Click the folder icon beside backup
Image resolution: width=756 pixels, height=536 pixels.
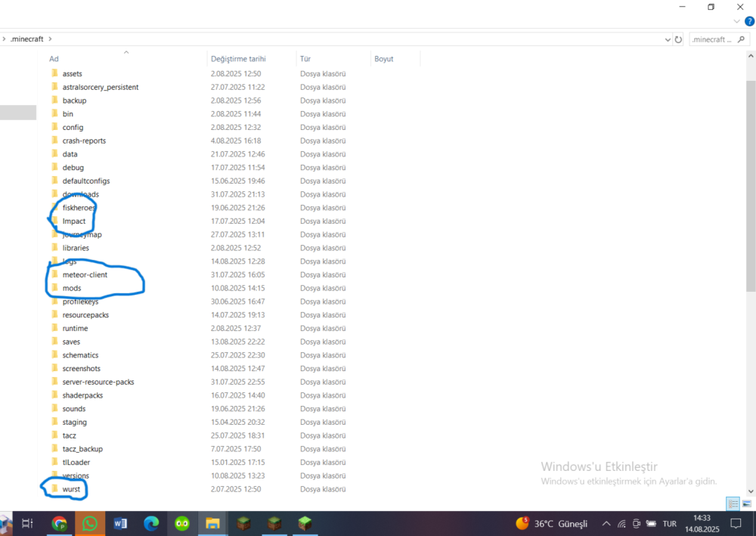[54, 101]
